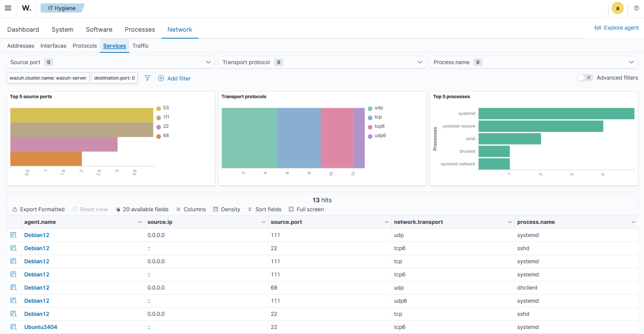Switch to the Traffic sub-tab
644x334 pixels.
[x=140, y=46]
